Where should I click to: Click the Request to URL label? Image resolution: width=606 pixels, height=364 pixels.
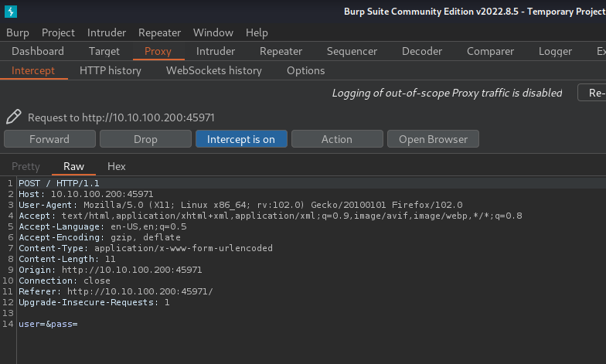pyautogui.click(x=121, y=117)
